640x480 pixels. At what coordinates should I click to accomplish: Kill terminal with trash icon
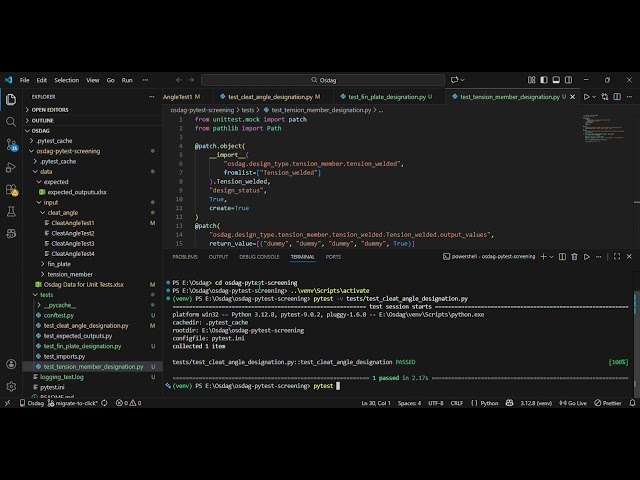574,256
